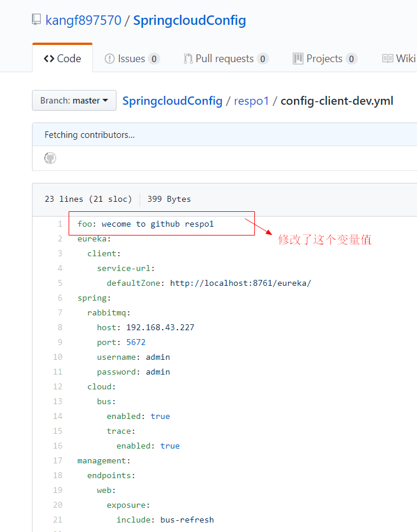Click the contributor avatar icon
Viewport: 417px width, 532px height.
pos(50,158)
